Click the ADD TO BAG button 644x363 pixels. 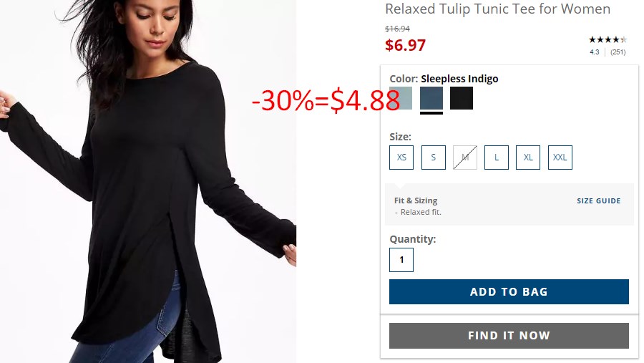[509, 292]
